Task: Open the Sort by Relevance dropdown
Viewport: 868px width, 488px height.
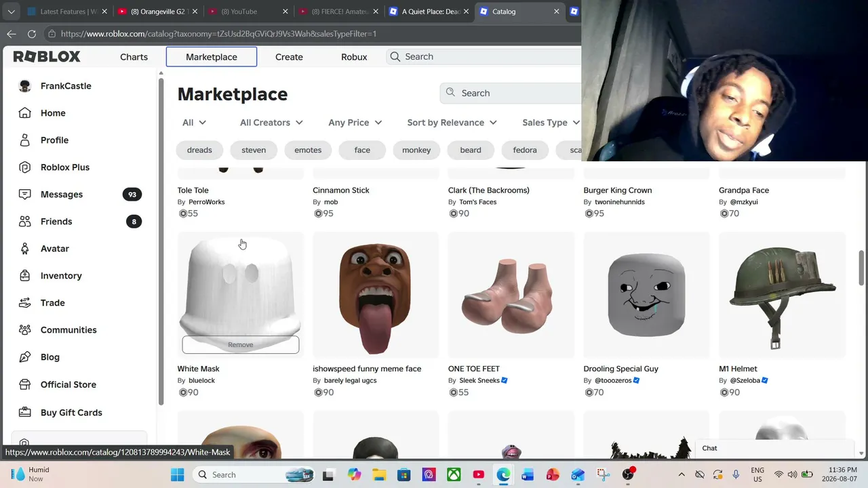Action: [452, 123]
